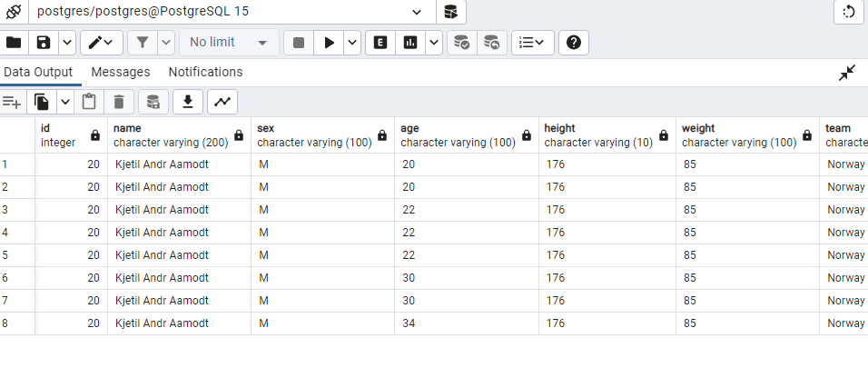Click the Save File disk icon

(x=43, y=43)
